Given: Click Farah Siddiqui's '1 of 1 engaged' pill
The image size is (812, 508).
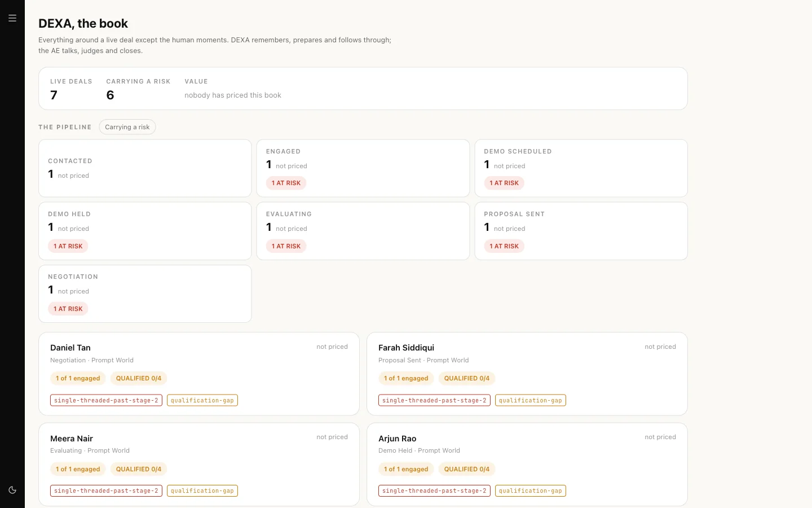Looking at the screenshot, I should coord(406,378).
